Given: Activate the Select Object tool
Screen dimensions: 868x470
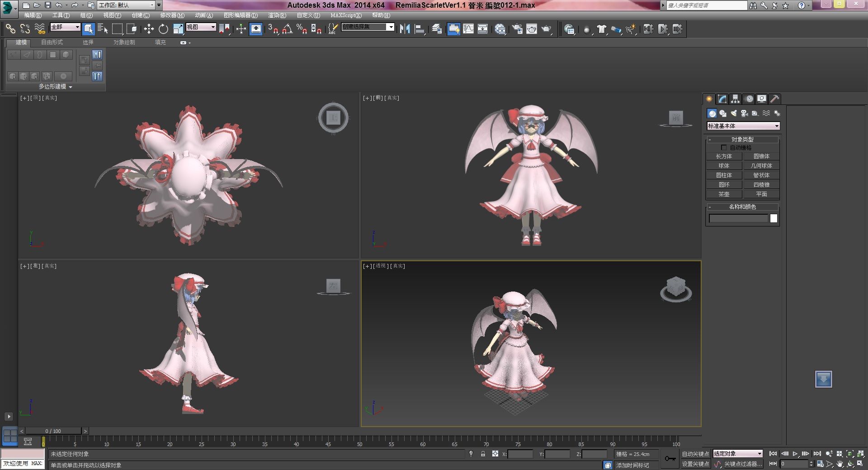Looking at the screenshot, I should coord(89,29).
